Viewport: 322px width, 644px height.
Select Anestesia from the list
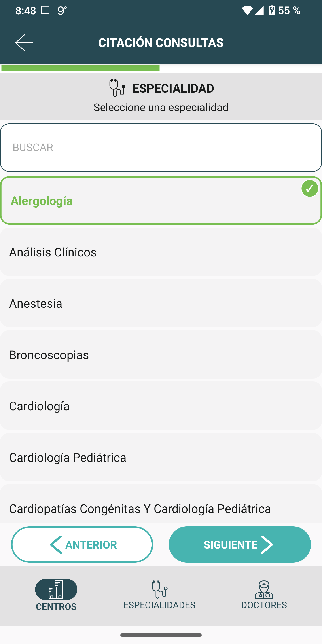coord(161,303)
